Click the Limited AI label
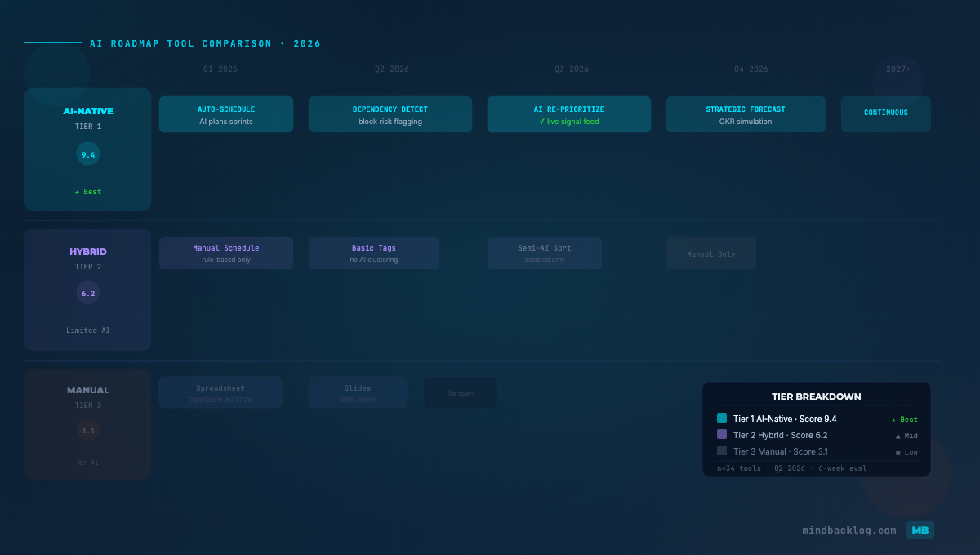The height and width of the screenshot is (555, 980). coord(88,331)
